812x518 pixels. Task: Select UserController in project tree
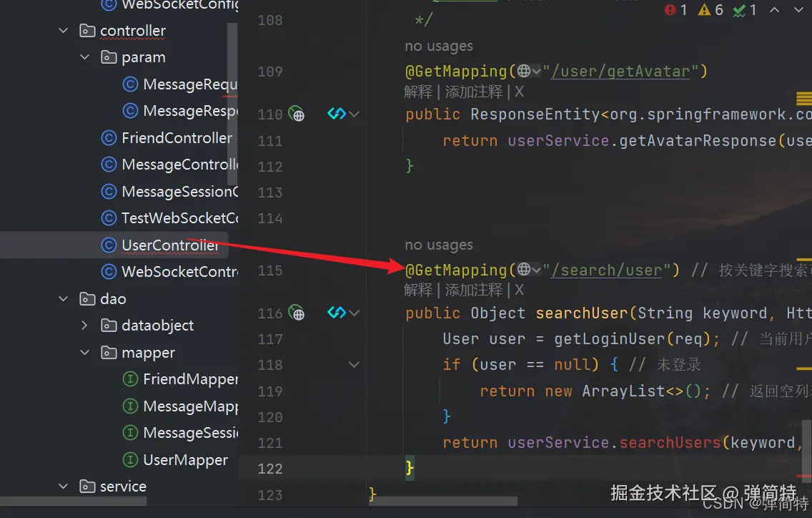pyautogui.click(x=170, y=245)
